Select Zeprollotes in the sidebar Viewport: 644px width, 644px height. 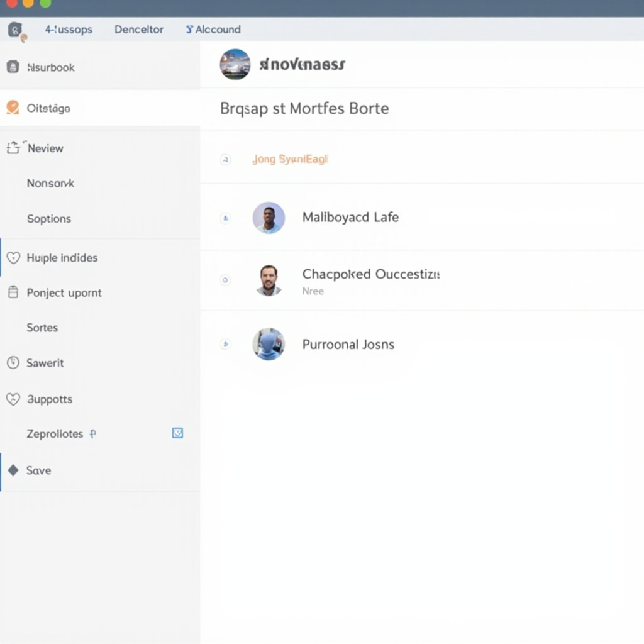click(55, 434)
